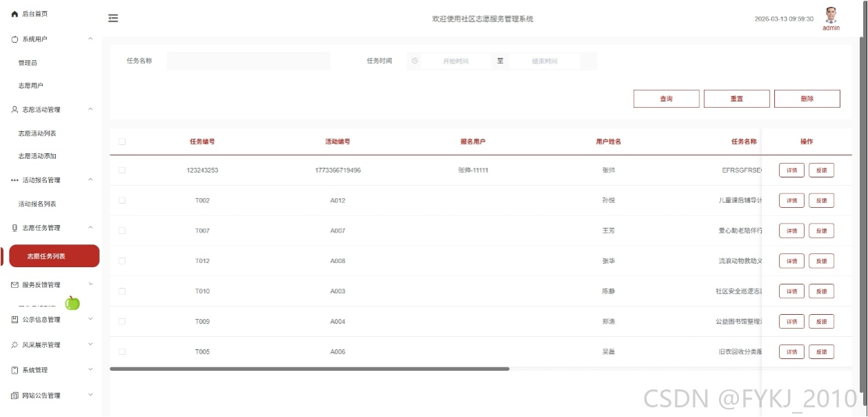Click the green apple floating icon
868x417 pixels.
click(x=72, y=302)
